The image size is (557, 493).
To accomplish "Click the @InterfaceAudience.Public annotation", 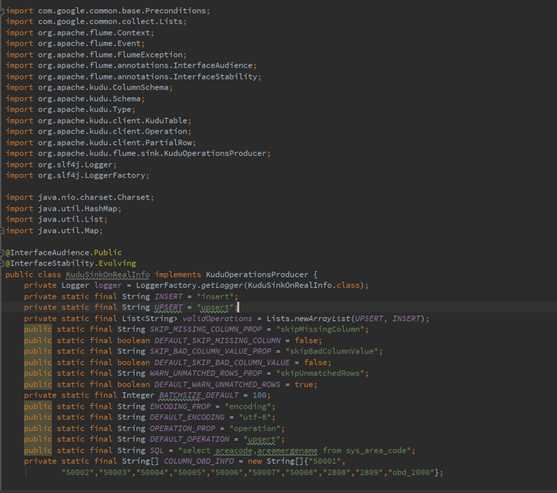I will pos(64,253).
